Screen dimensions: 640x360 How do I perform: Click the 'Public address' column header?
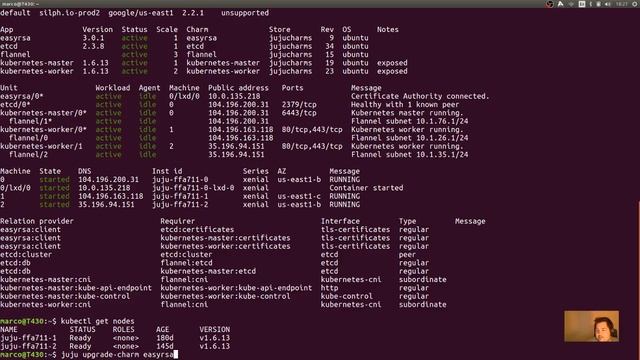click(238, 88)
